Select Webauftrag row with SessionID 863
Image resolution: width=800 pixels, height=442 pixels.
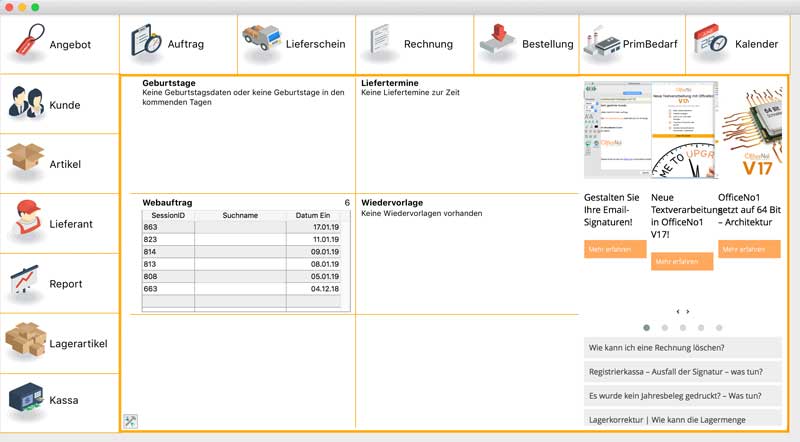tap(241, 227)
